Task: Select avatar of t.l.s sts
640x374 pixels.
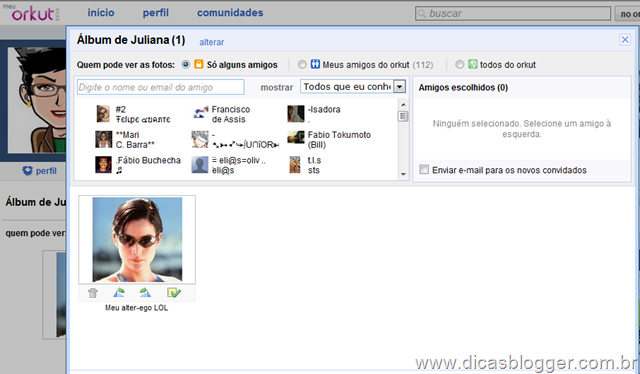Action: click(x=295, y=165)
